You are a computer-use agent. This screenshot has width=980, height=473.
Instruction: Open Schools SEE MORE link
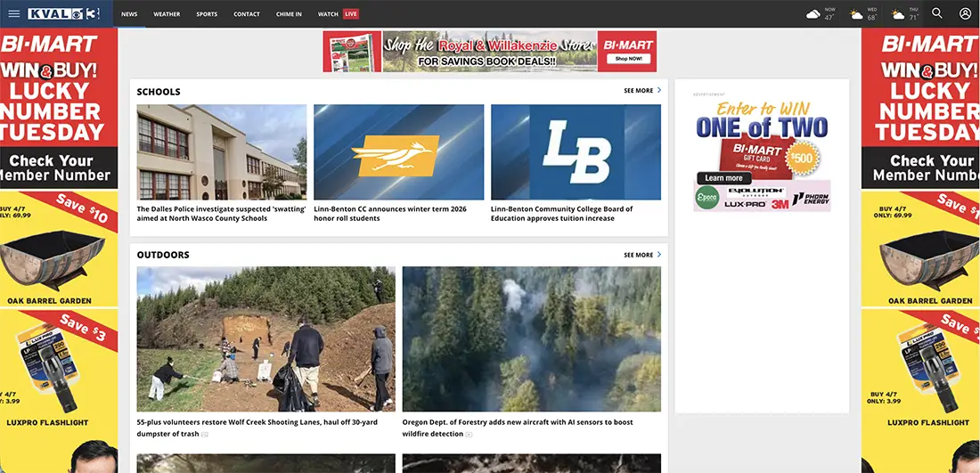point(638,91)
